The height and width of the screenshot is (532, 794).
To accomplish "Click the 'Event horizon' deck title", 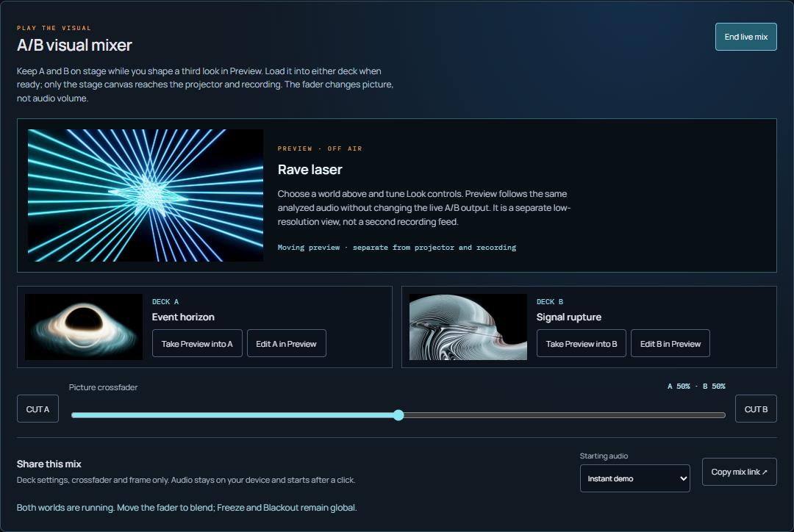I will 183,317.
